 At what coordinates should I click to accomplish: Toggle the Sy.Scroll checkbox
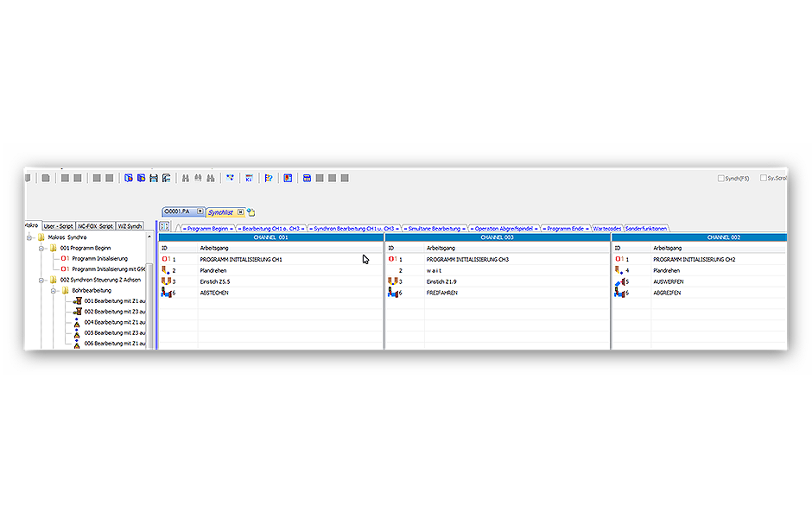click(x=764, y=178)
